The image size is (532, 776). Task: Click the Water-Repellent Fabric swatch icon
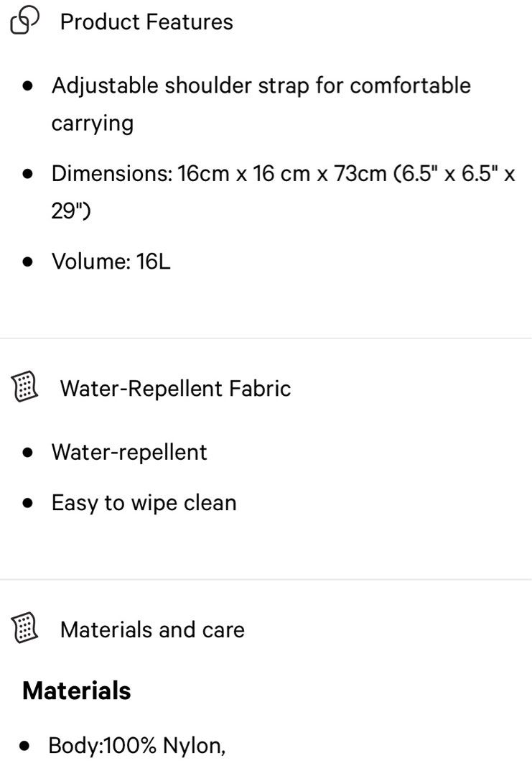coord(24,387)
